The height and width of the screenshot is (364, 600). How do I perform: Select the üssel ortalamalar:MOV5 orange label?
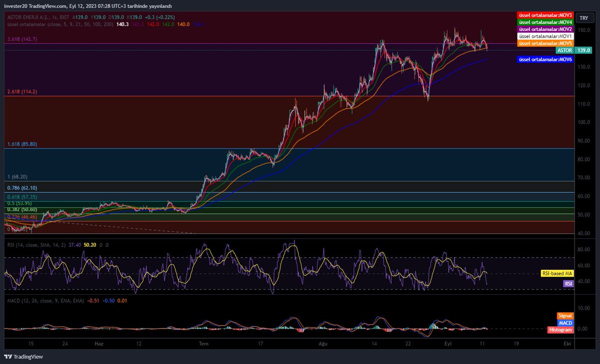click(x=545, y=43)
